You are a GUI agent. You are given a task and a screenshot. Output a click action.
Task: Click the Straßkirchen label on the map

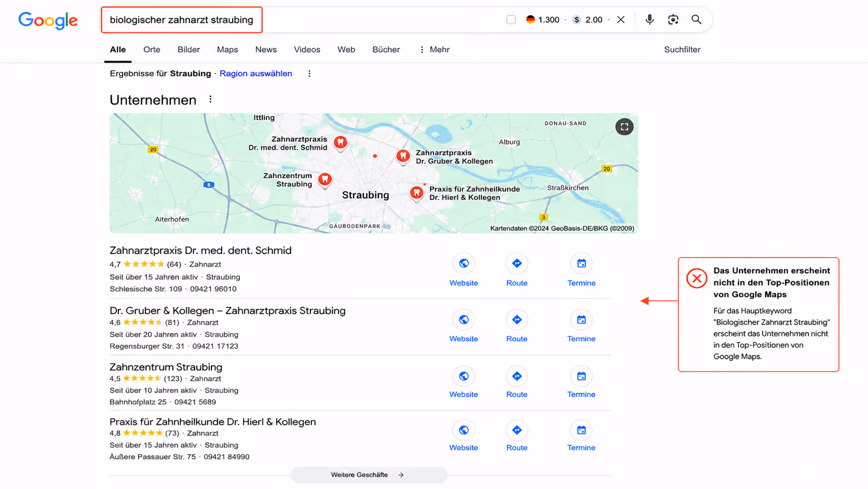[x=568, y=188]
